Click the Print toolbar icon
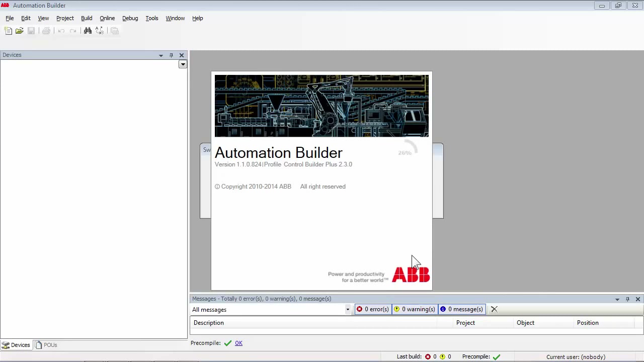The image size is (644, 362). [x=46, y=31]
